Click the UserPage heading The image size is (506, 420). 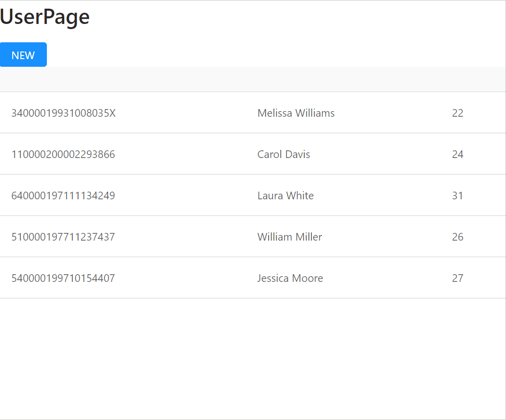click(x=45, y=17)
